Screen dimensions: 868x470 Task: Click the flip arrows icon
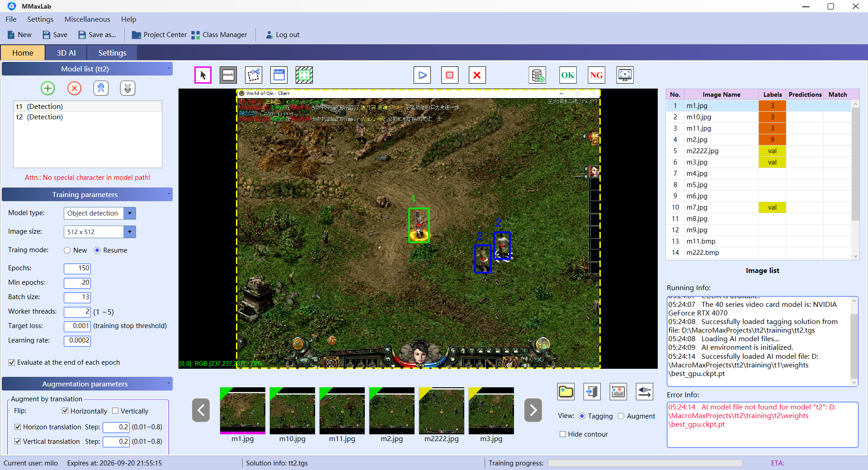click(644, 391)
